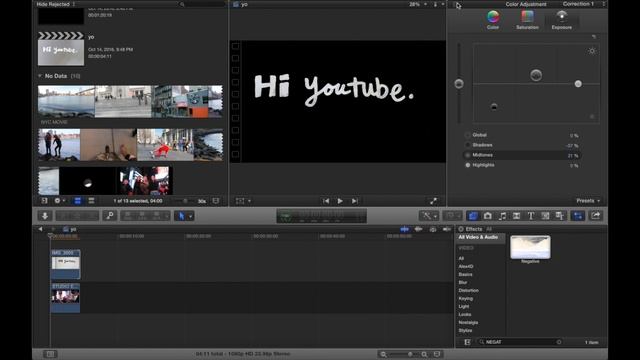Switch to the Saturation tab

pyautogui.click(x=527, y=20)
